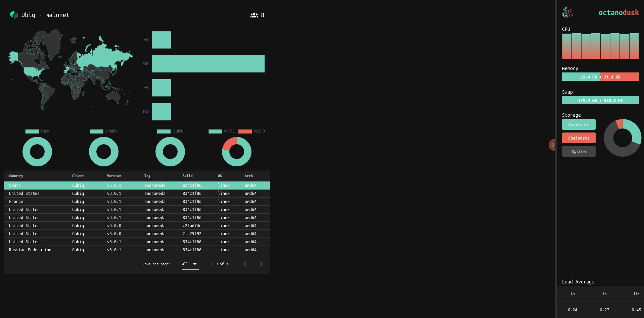The image size is (644, 318).
Task: Sort table by Version column
Action: pyautogui.click(x=114, y=176)
